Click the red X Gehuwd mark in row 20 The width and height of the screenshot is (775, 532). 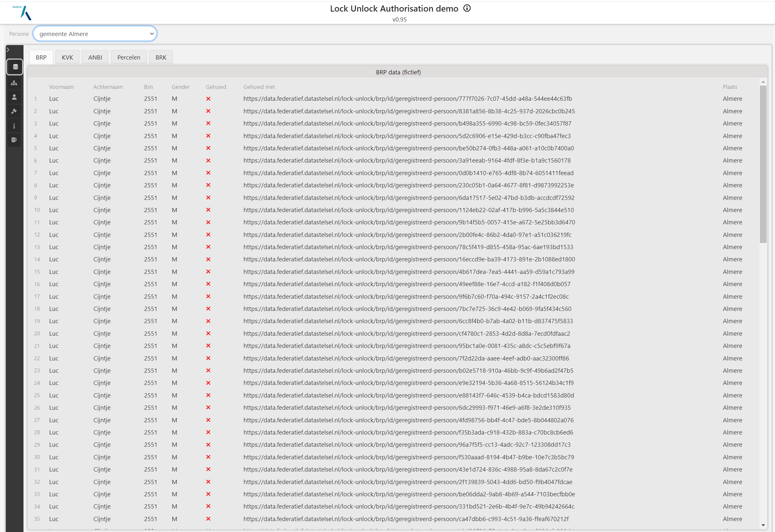(208, 333)
